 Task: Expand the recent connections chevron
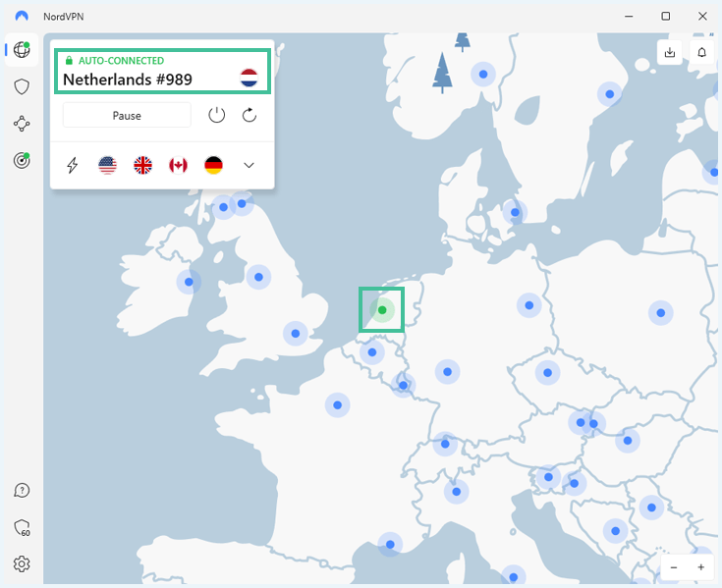(249, 165)
